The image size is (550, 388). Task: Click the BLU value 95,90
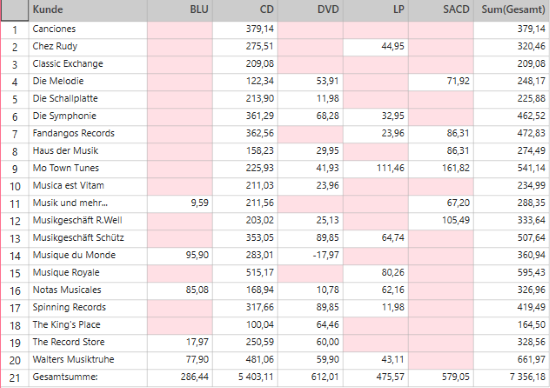click(180, 256)
